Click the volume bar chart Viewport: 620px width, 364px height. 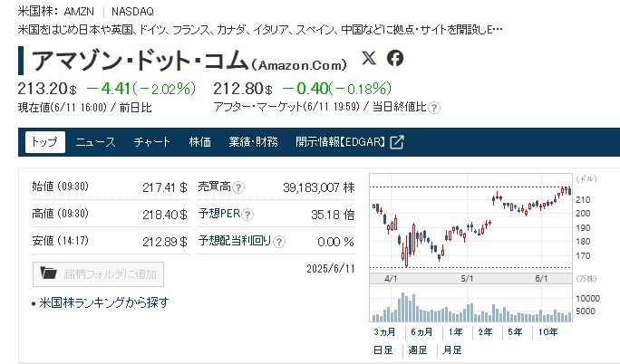click(x=470, y=304)
